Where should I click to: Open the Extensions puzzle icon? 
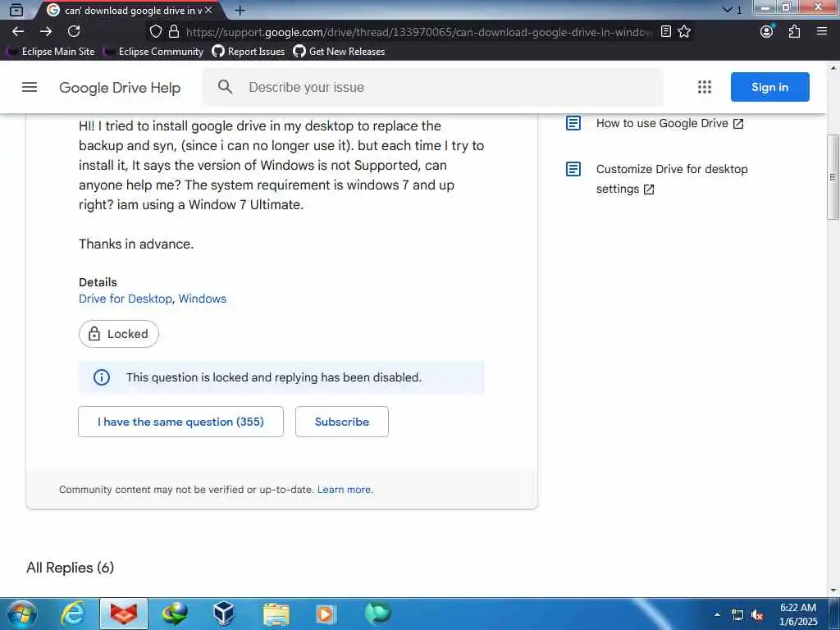(794, 32)
